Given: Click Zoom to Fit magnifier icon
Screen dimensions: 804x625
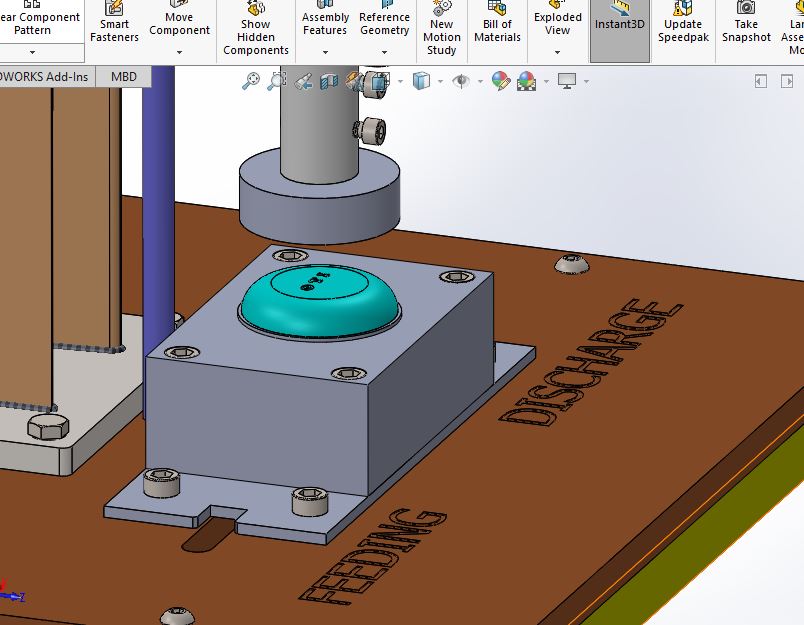Looking at the screenshot, I should click(x=251, y=81).
